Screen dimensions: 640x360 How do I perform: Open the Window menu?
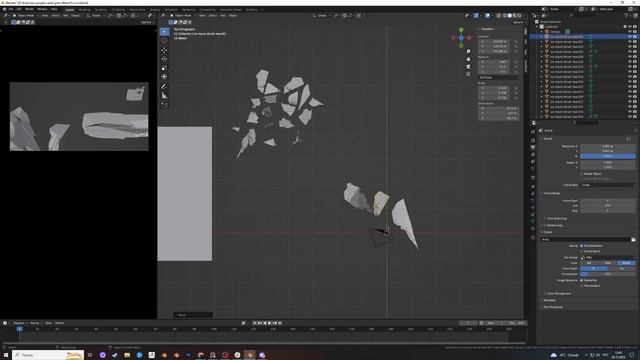click(x=42, y=9)
